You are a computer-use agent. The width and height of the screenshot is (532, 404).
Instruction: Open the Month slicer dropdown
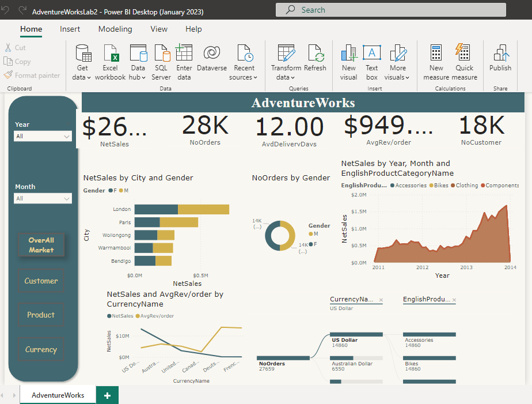pyautogui.click(x=67, y=199)
